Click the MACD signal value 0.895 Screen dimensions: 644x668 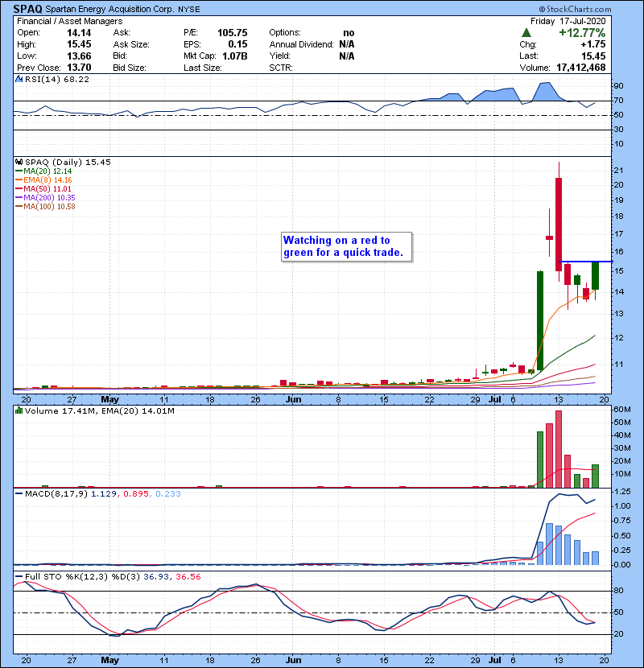(x=136, y=494)
